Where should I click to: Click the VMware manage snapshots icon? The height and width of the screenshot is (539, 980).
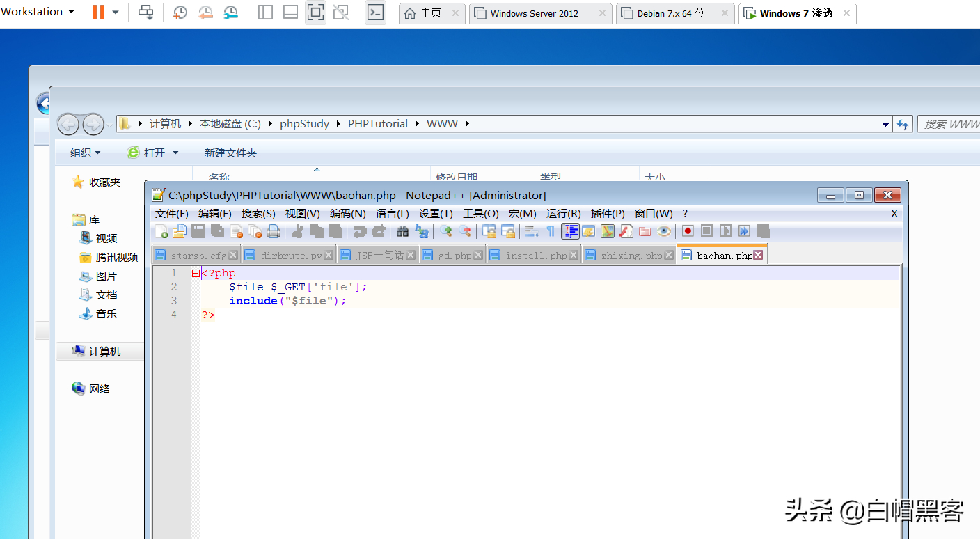[230, 12]
